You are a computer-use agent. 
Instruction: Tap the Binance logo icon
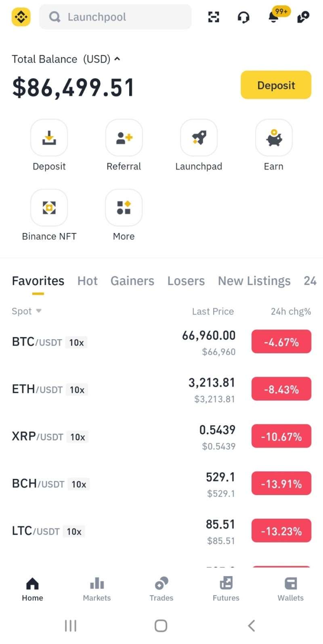(21, 17)
